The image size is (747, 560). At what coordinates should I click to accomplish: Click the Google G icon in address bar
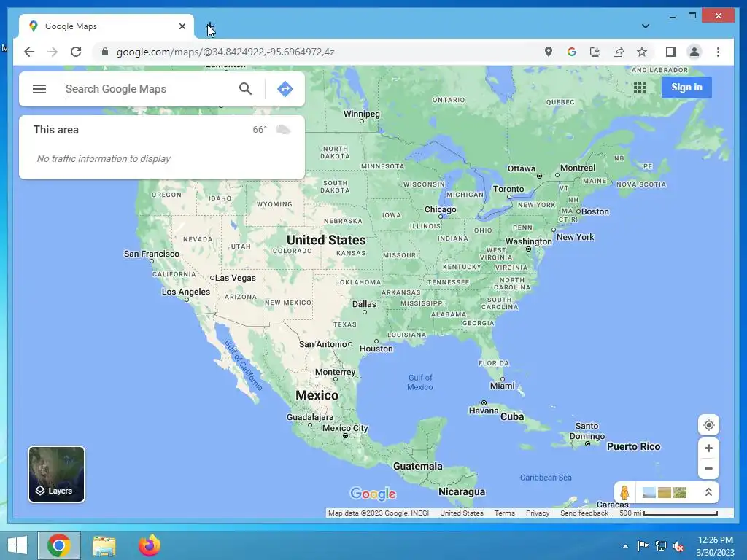click(572, 52)
